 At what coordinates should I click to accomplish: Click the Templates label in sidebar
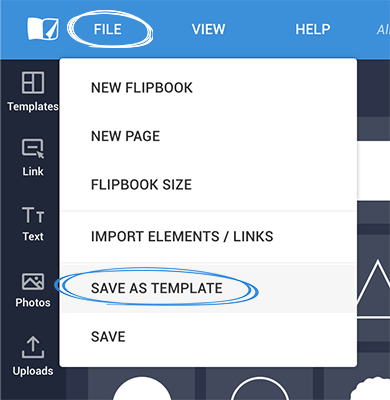click(33, 106)
